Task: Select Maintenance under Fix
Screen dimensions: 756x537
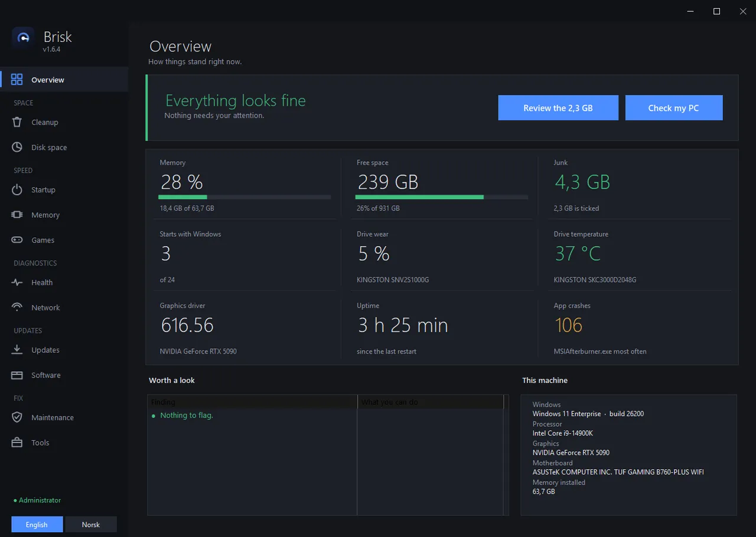Action: [x=64, y=418]
